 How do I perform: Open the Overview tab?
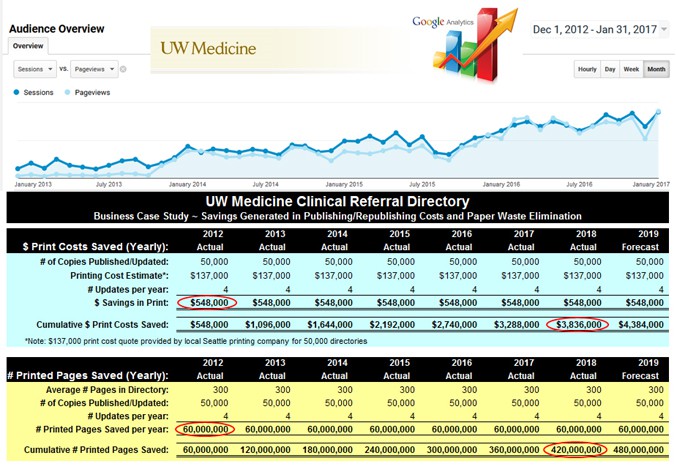tap(28, 46)
